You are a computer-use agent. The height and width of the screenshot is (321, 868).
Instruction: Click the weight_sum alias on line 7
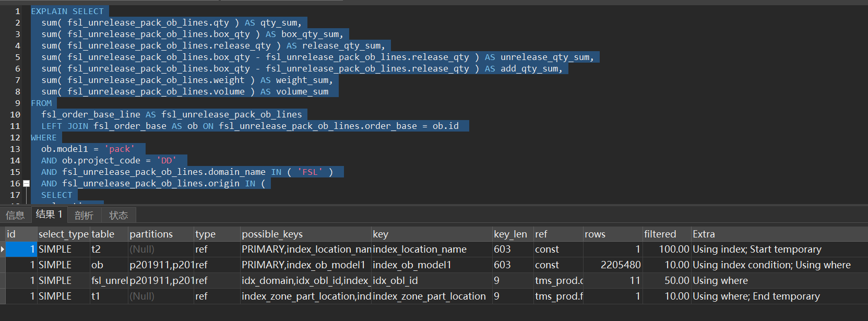click(302, 80)
